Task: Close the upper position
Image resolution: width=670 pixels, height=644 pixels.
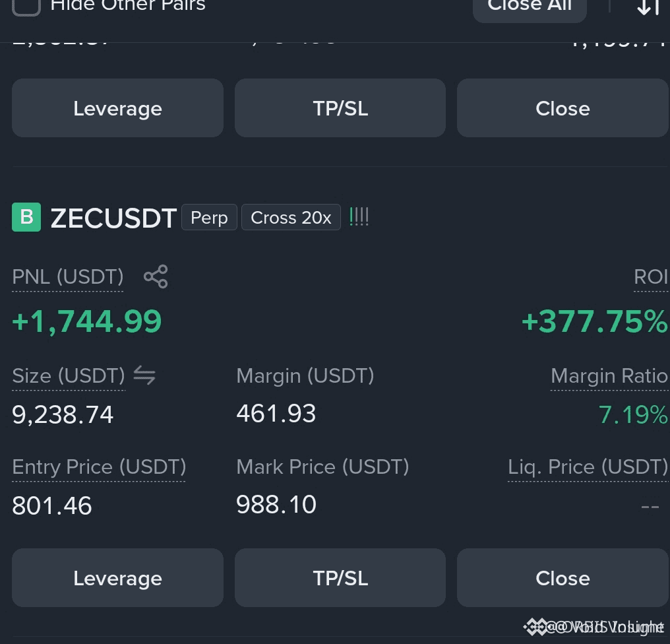Action: click(x=563, y=108)
